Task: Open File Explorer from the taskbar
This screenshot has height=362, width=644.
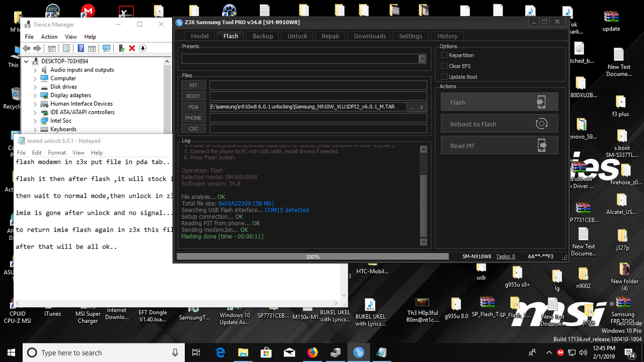Action: 243,352
